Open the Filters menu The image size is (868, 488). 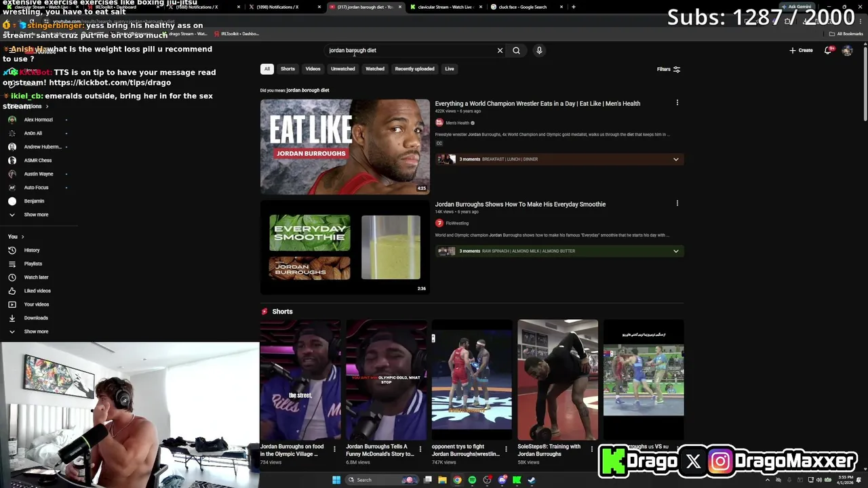(x=668, y=69)
